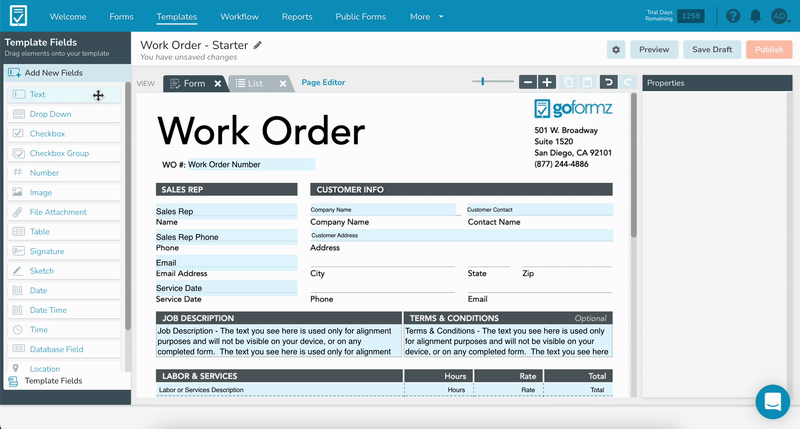The width and height of the screenshot is (800, 429).
Task: Click the redo arrow icon
Action: pos(628,82)
